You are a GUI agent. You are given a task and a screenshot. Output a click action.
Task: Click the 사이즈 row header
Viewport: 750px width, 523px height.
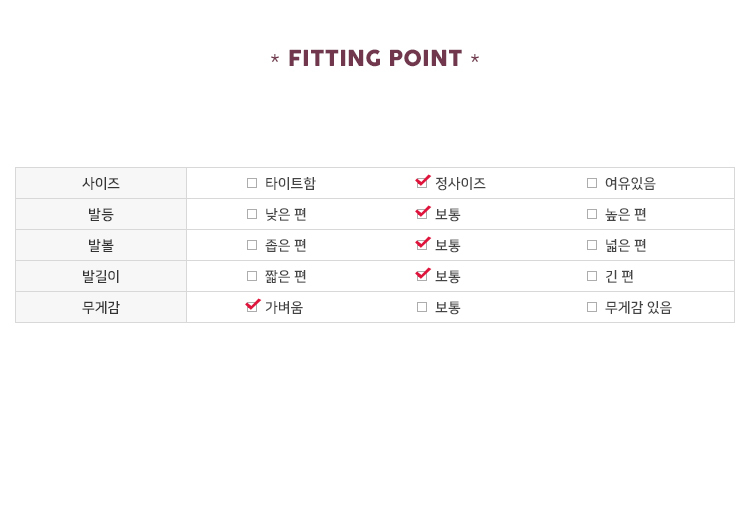(101, 183)
